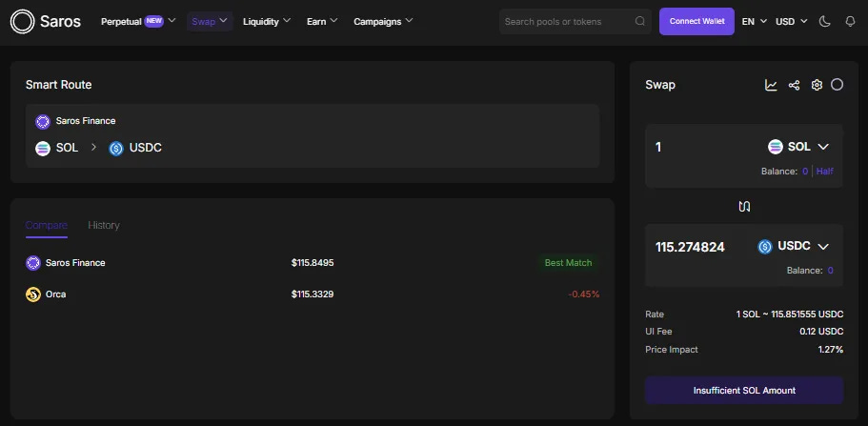The image size is (868, 426).
Task: Click the Orca logo in the compare list
Action: point(33,294)
